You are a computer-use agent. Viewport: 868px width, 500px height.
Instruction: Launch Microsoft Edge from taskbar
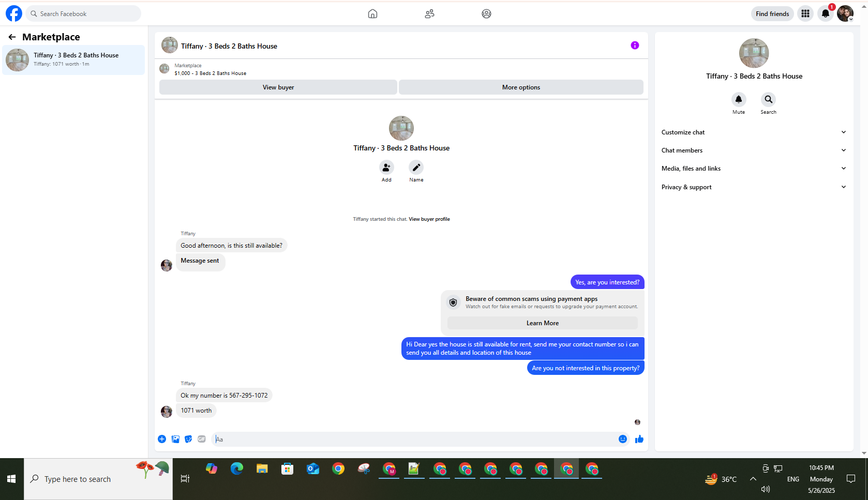tap(237, 469)
